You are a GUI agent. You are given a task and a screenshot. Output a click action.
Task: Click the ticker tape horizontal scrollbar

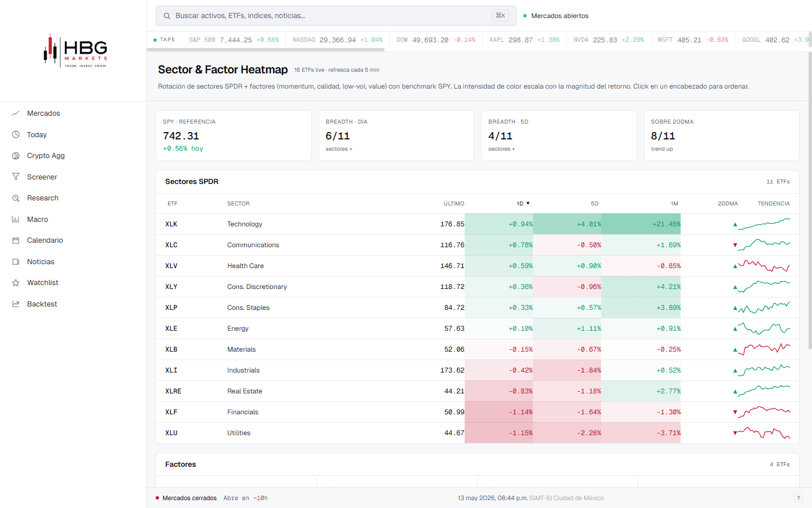point(266,50)
